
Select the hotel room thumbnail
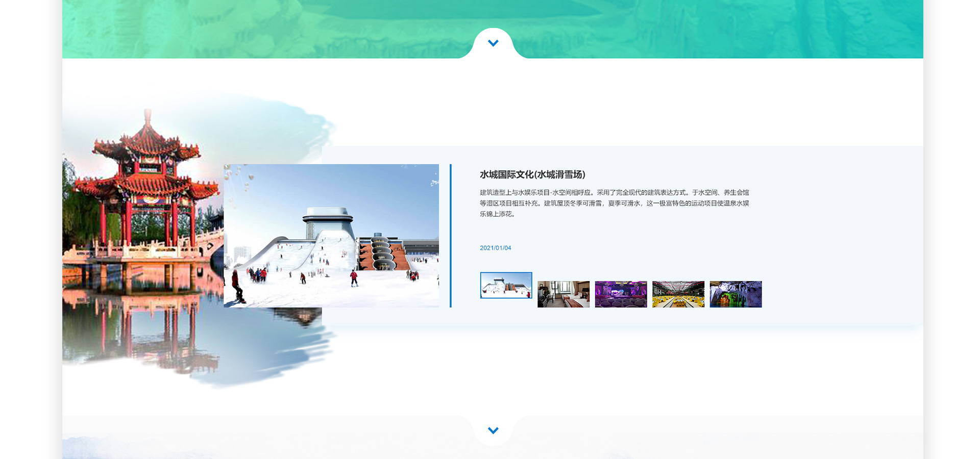pos(563,294)
